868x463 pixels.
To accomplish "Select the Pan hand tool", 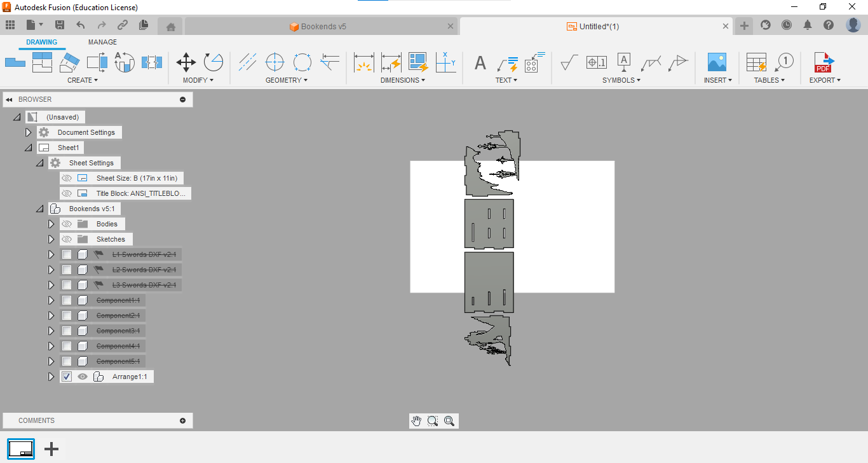I will coord(416,421).
